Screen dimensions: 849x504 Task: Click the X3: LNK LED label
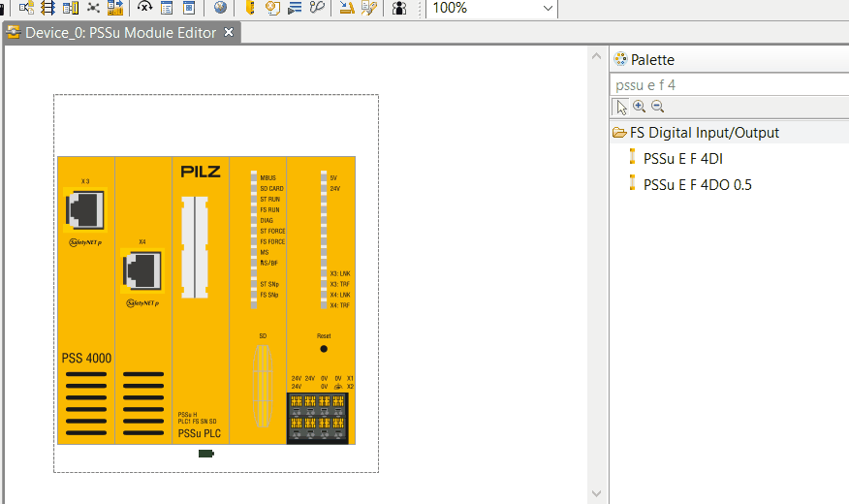tap(340, 274)
